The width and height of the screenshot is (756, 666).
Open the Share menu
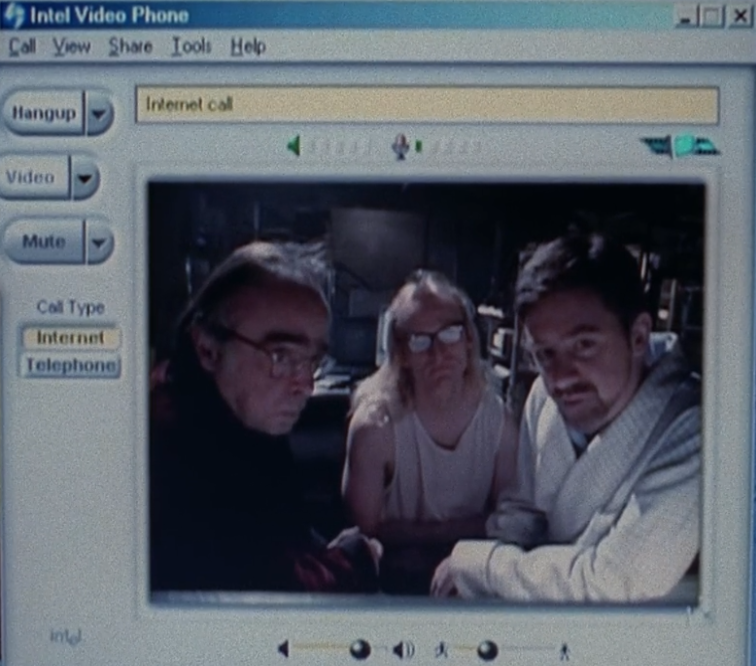tap(130, 46)
